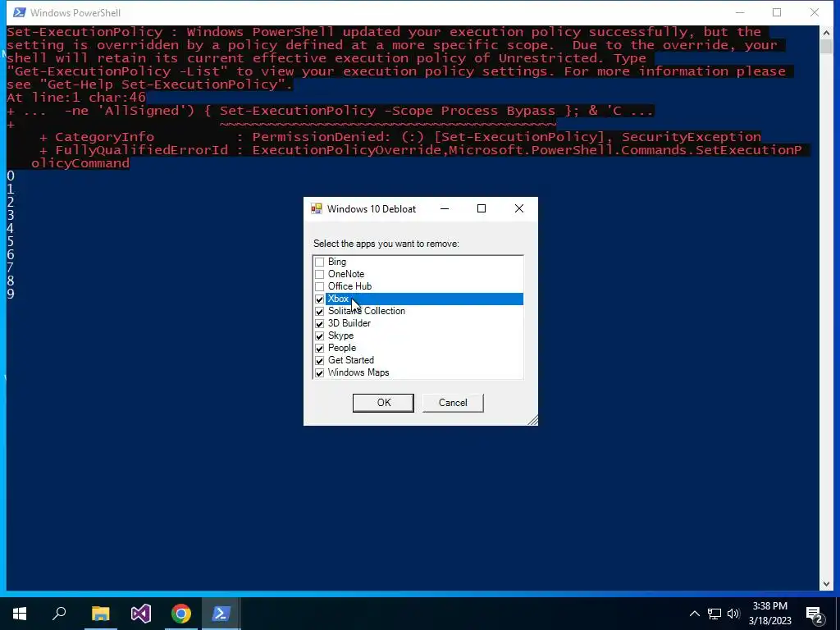Uncheck the Solitaire Collection checkbox
Viewport: 840px width, 630px height.
tap(319, 311)
